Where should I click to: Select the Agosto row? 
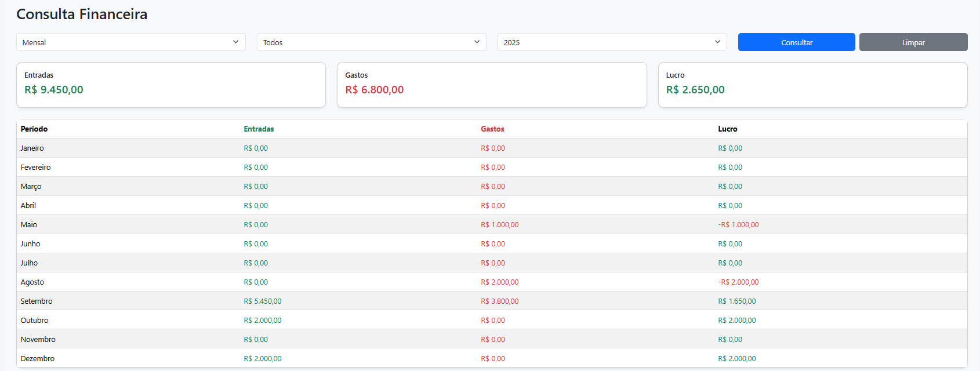tap(32, 282)
